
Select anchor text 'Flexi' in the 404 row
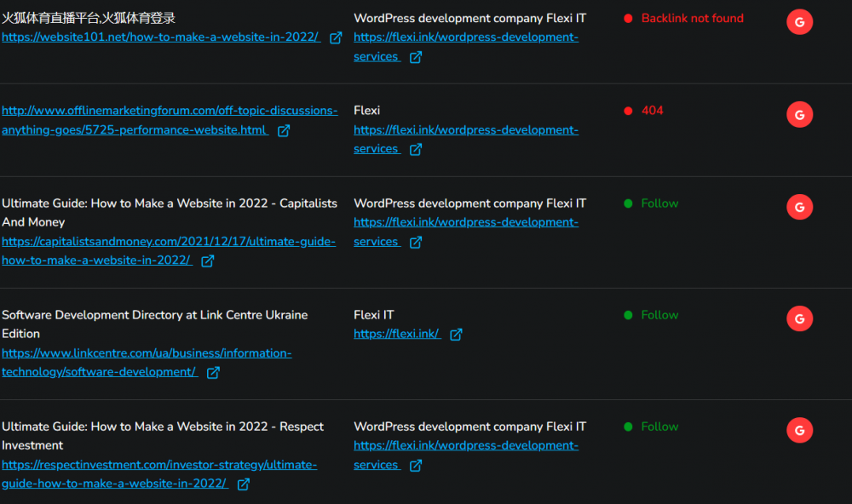pyautogui.click(x=366, y=111)
